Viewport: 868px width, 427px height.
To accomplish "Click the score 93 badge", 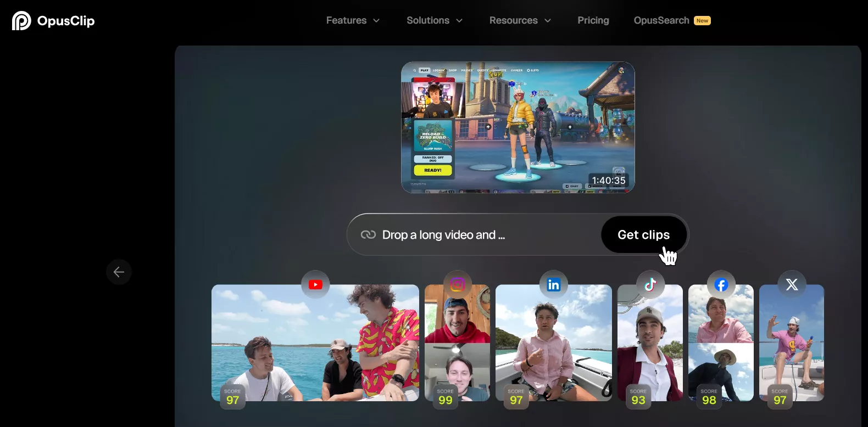I will (638, 397).
